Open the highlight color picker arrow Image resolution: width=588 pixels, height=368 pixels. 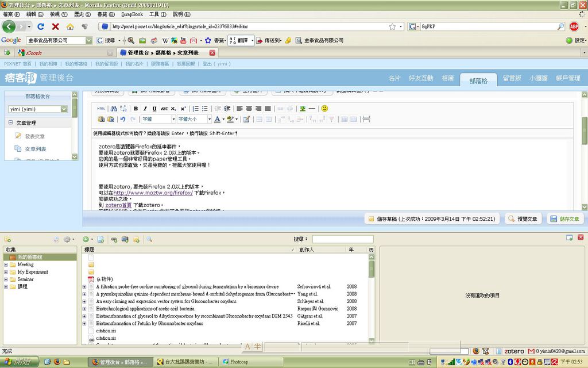(237, 120)
